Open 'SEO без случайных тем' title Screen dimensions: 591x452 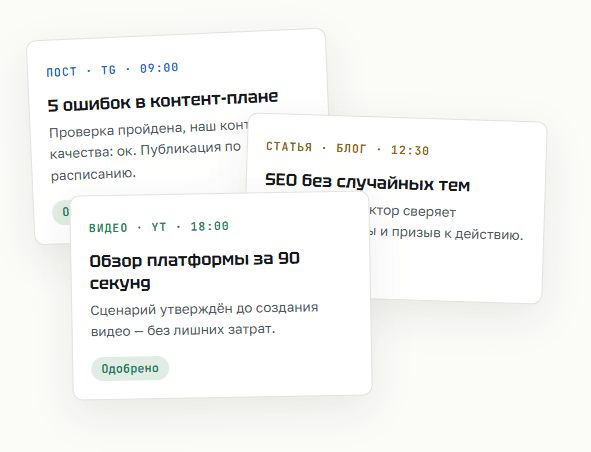click(367, 182)
